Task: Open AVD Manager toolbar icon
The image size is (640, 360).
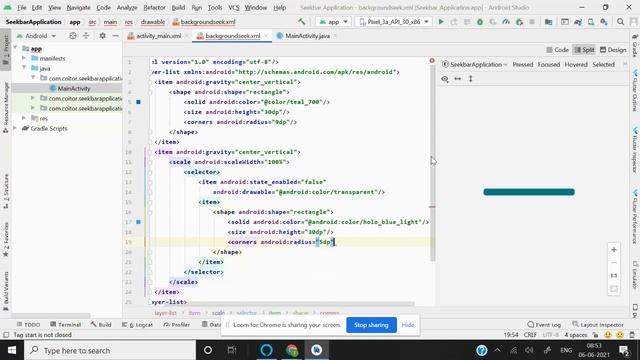Action: [591, 22]
